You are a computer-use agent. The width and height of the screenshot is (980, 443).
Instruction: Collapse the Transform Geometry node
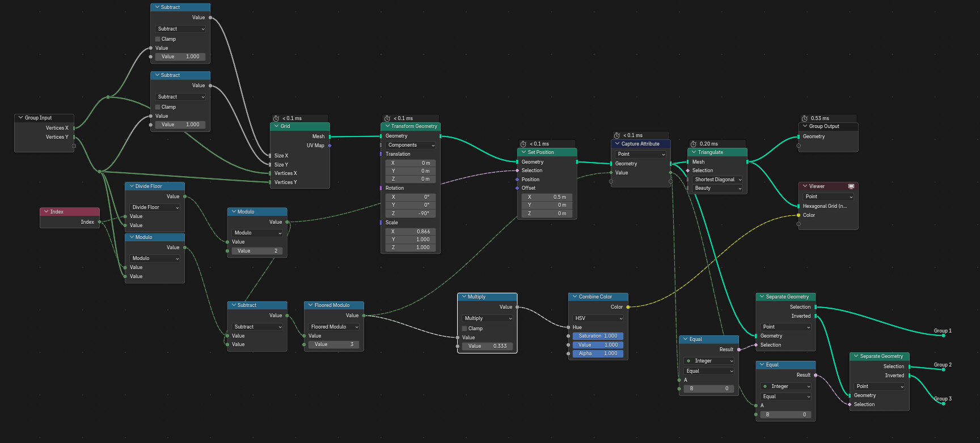tap(387, 126)
